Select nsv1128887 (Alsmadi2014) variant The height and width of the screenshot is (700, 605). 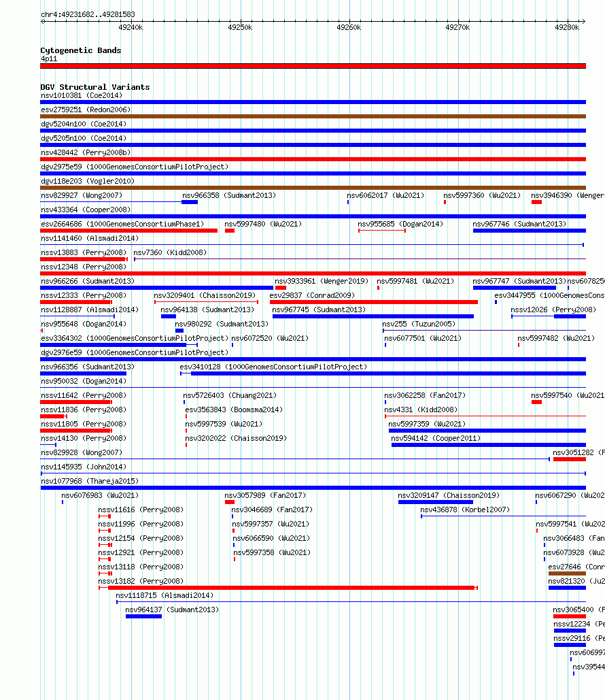(x=90, y=310)
